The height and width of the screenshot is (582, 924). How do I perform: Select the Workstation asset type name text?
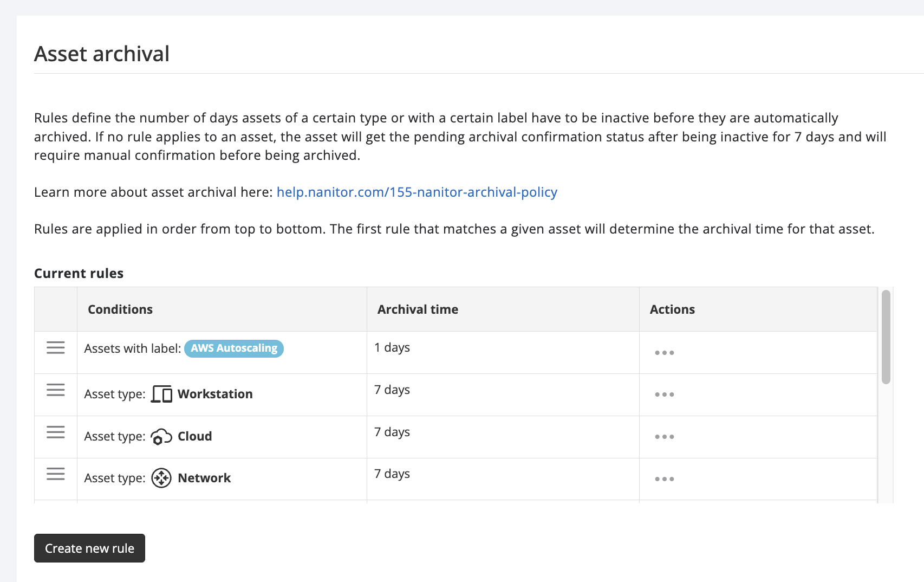pos(215,394)
